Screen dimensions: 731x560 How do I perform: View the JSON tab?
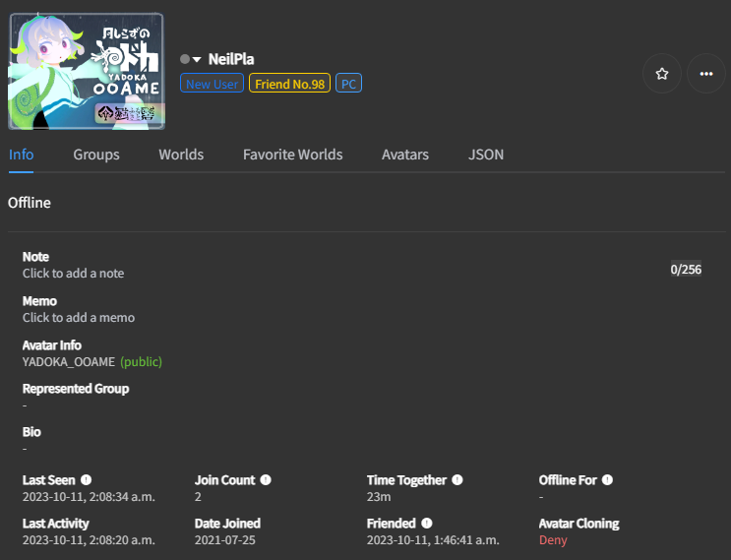pos(486,155)
